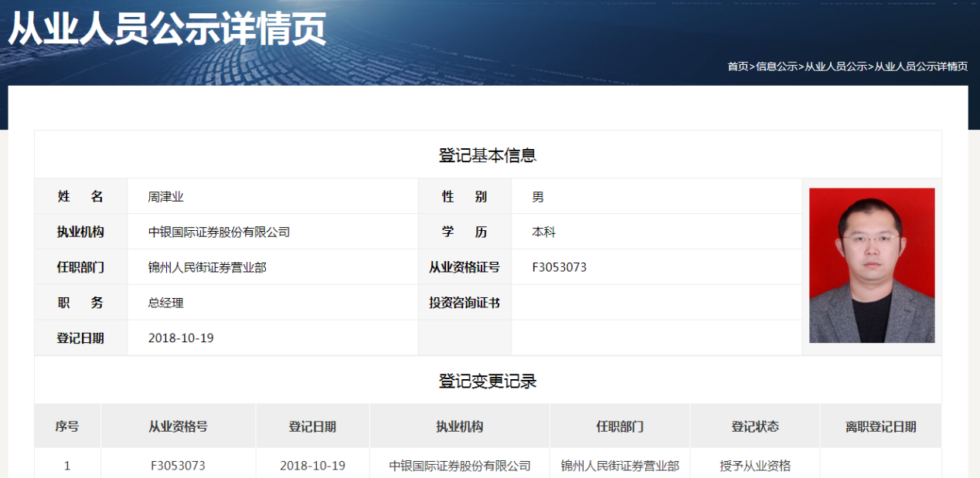Click the registered person's photo thumbnail
Screen dimensions: 980x478
871,265
